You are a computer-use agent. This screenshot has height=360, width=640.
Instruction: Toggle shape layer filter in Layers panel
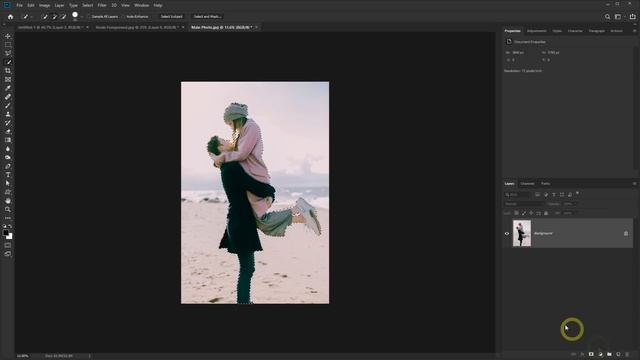(562, 195)
